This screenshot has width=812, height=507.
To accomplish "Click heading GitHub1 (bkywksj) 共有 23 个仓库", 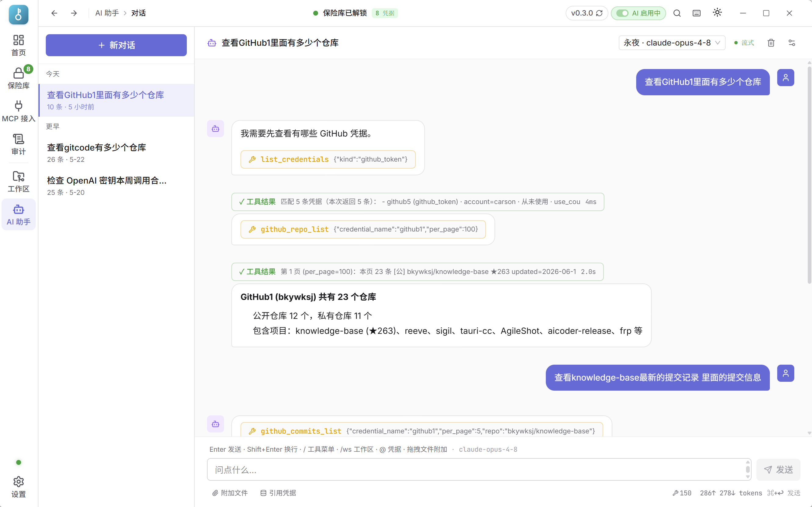I will point(308,297).
